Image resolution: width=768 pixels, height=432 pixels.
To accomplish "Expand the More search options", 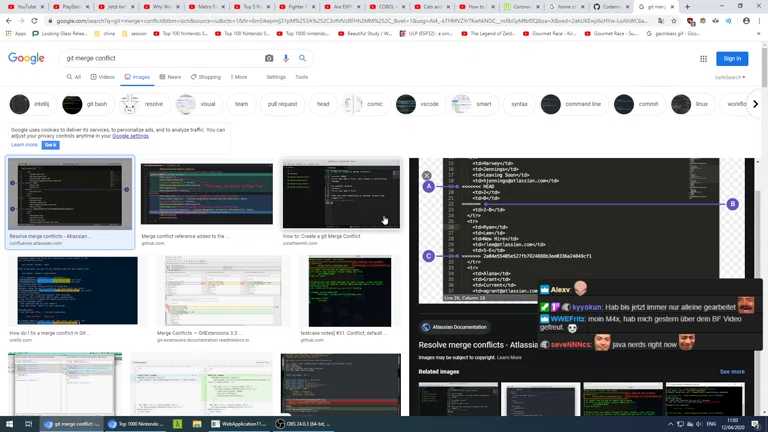I will [x=239, y=77].
